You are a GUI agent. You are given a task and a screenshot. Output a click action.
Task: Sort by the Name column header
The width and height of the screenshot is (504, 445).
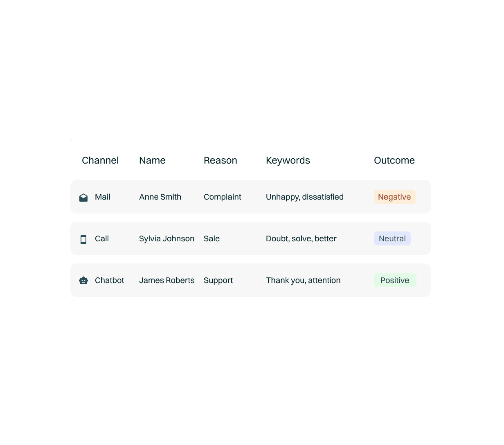pos(152,160)
